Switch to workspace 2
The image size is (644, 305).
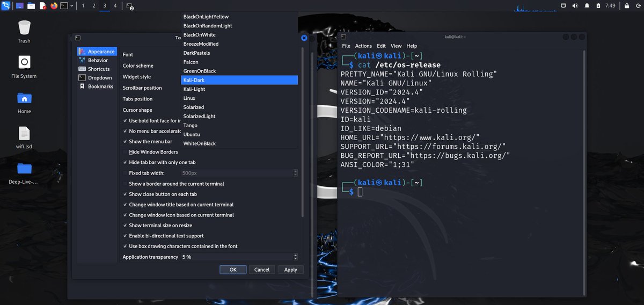click(94, 5)
